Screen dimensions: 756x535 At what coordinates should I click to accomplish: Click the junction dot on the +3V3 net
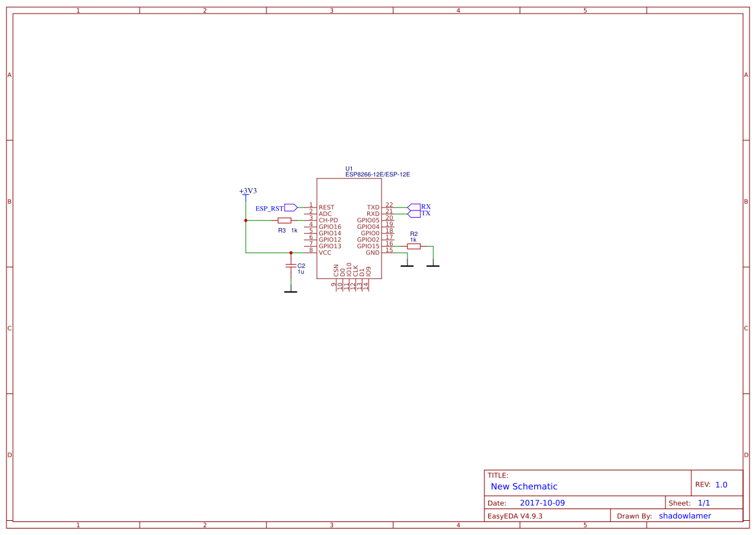(x=246, y=220)
